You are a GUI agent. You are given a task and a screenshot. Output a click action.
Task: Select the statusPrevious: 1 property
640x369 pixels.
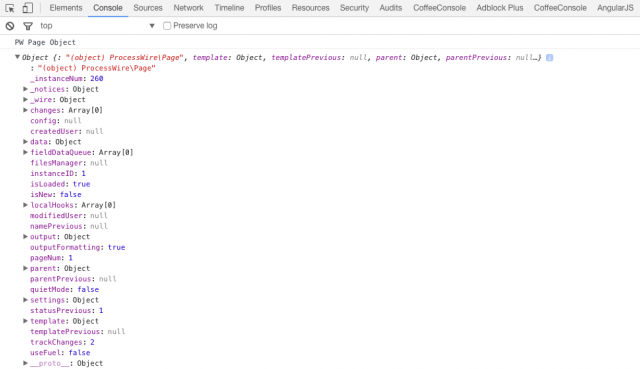click(67, 311)
